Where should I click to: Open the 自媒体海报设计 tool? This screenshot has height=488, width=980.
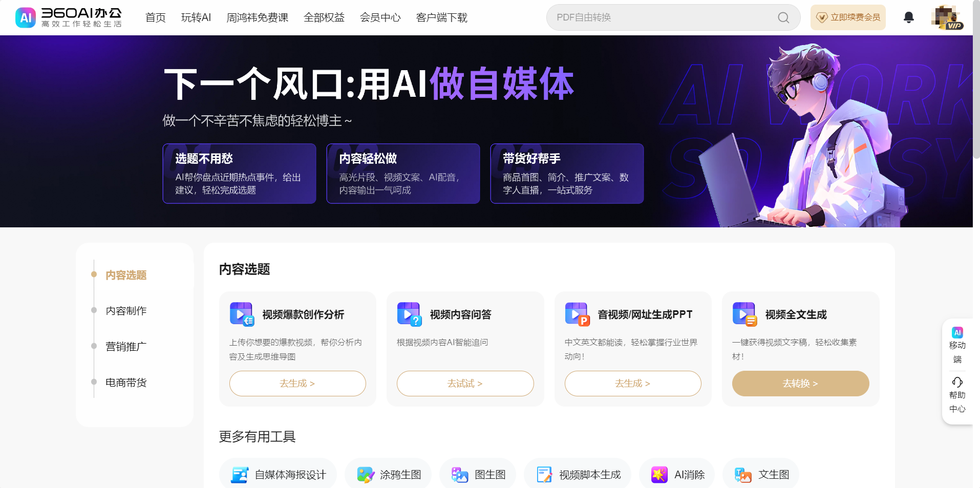278,475
